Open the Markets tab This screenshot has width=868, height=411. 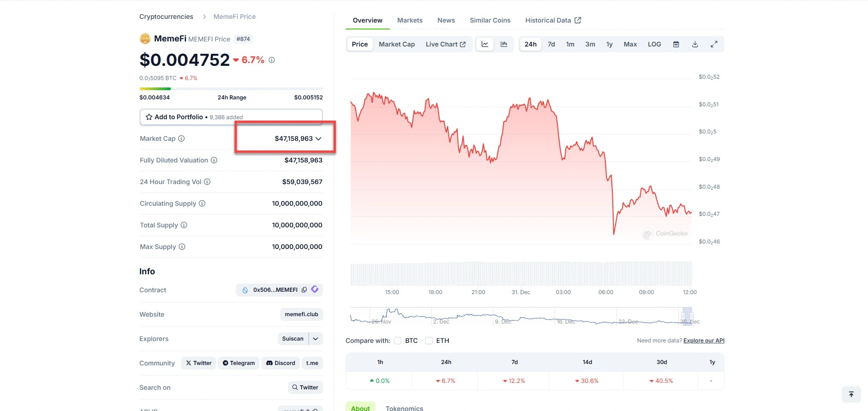410,20
